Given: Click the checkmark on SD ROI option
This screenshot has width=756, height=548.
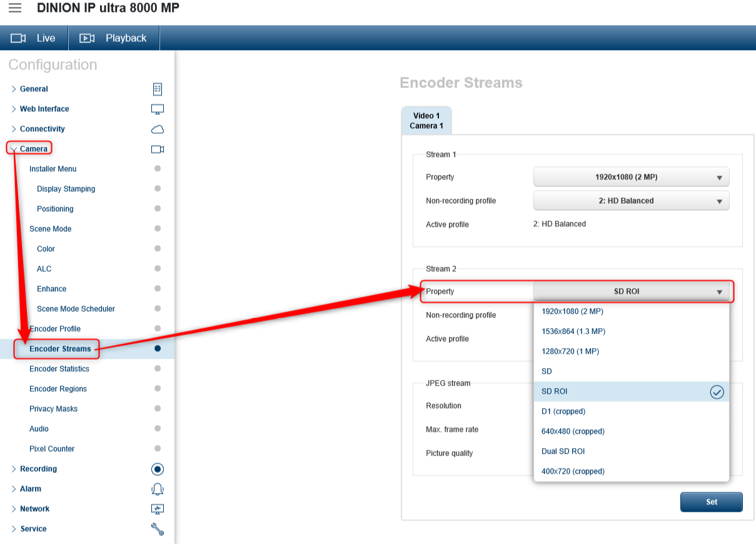Looking at the screenshot, I should (717, 392).
